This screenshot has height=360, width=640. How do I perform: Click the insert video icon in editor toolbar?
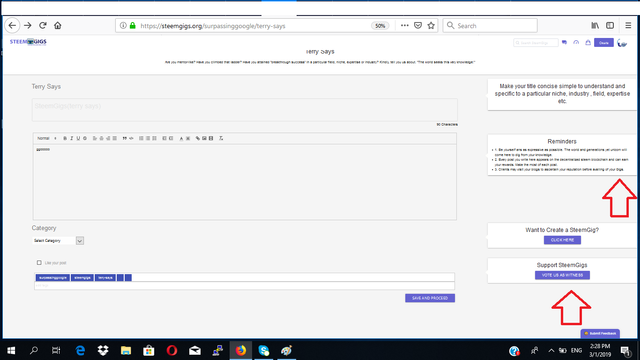coord(211,138)
